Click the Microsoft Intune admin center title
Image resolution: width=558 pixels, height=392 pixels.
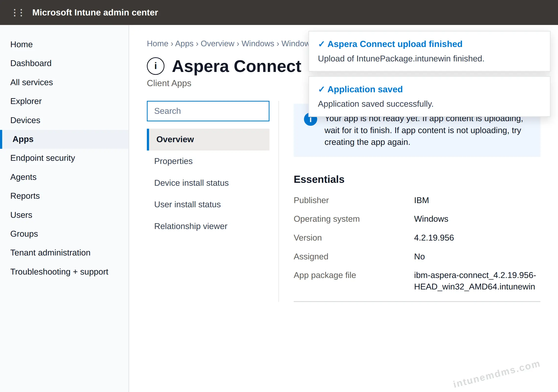pos(95,12)
